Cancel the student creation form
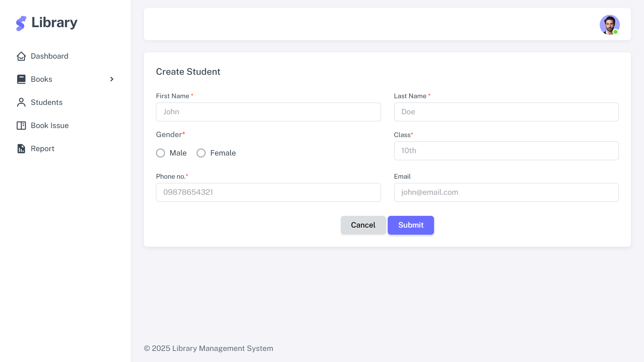This screenshot has height=362, width=644. pyautogui.click(x=363, y=225)
